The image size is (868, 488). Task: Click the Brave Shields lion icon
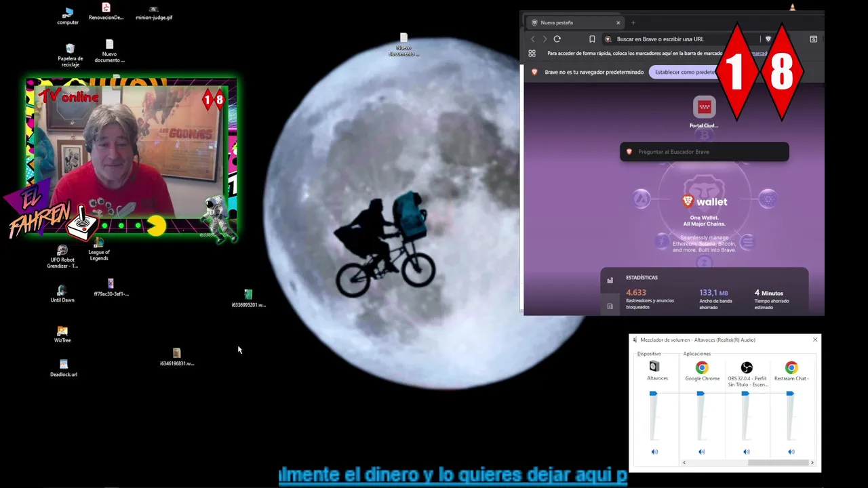coord(768,39)
